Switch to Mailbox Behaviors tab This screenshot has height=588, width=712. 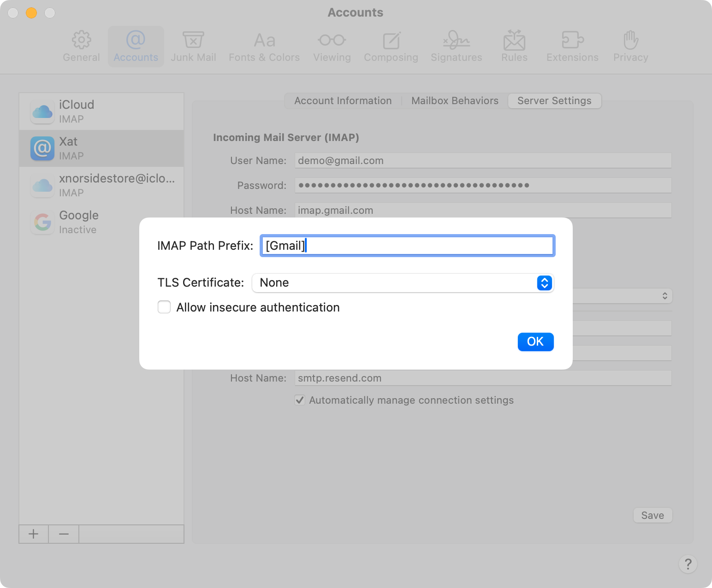pos(455,101)
